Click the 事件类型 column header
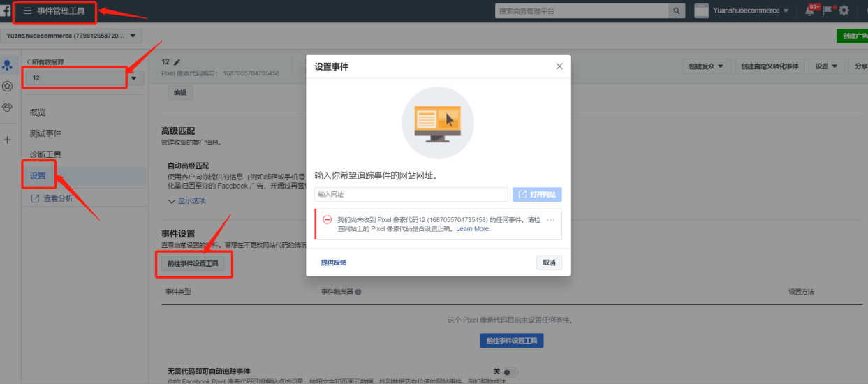Image resolution: width=868 pixels, height=384 pixels. click(x=178, y=291)
